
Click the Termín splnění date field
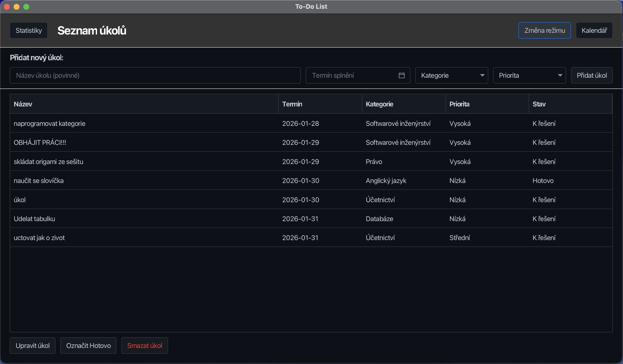[351, 75]
